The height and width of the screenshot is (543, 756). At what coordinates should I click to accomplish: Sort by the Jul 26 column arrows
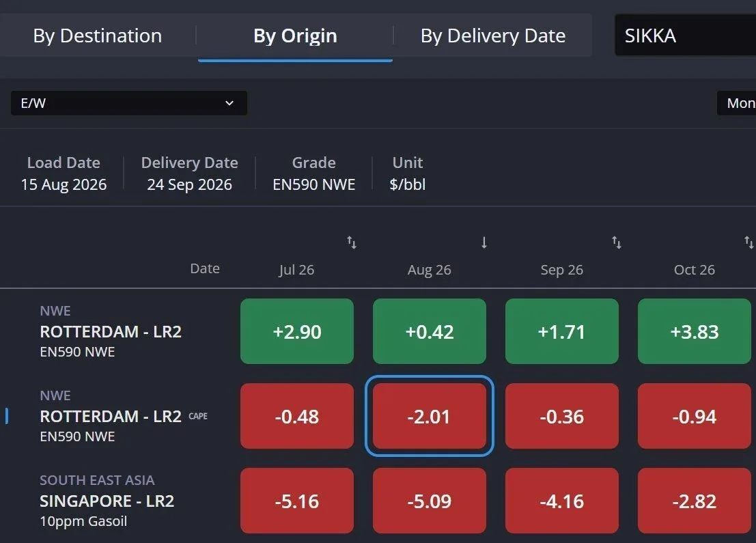click(352, 242)
